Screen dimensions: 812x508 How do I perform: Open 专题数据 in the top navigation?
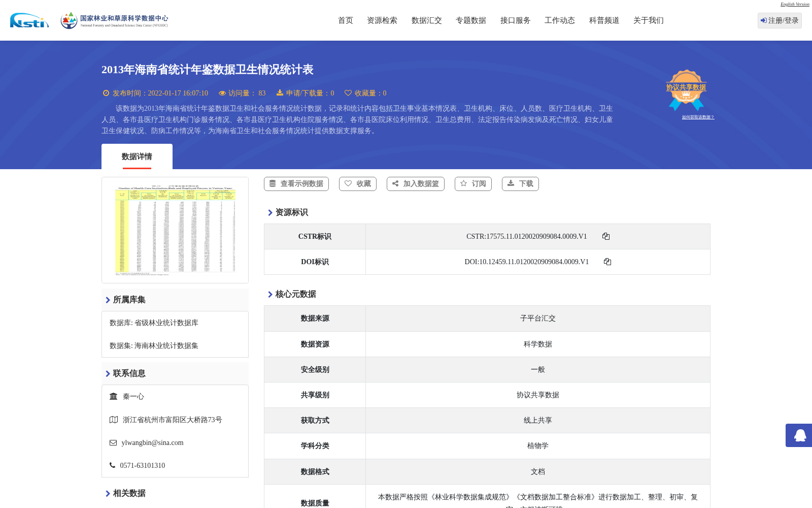[471, 20]
